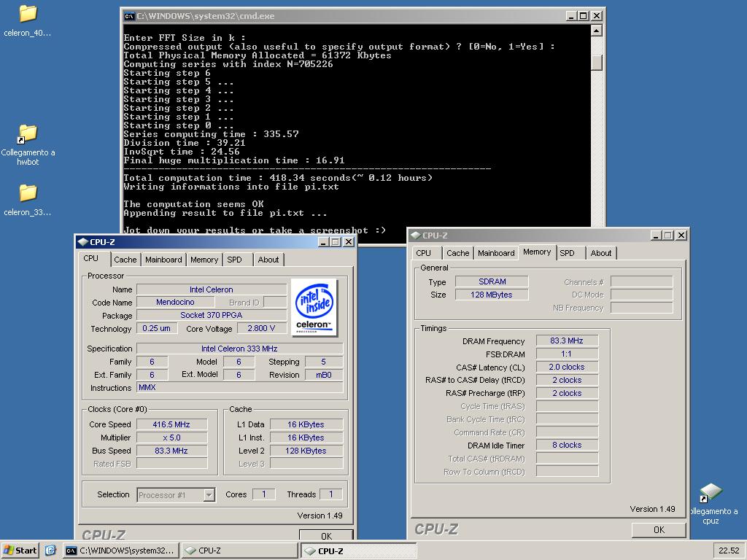
Task: Activate the second CPU-Z taskbar button
Action: point(359,551)
